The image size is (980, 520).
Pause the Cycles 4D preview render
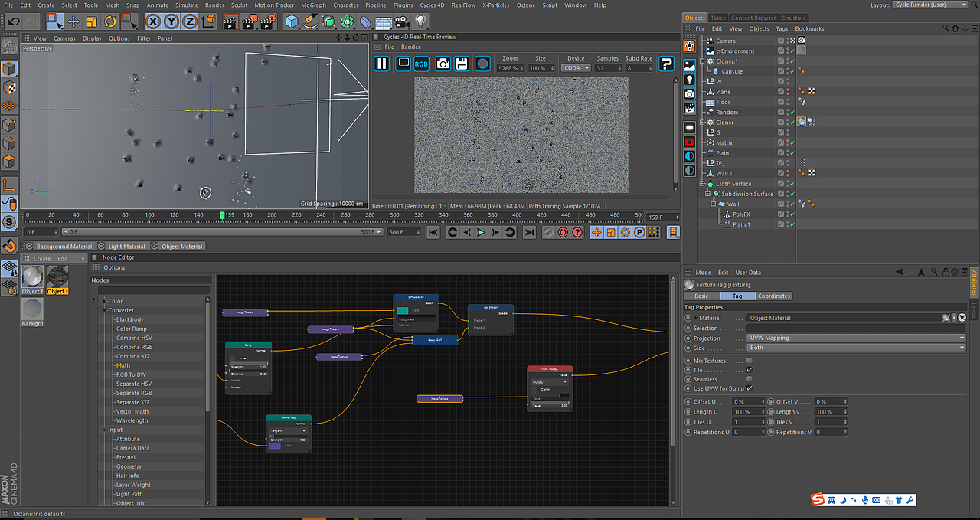(382, 64)
